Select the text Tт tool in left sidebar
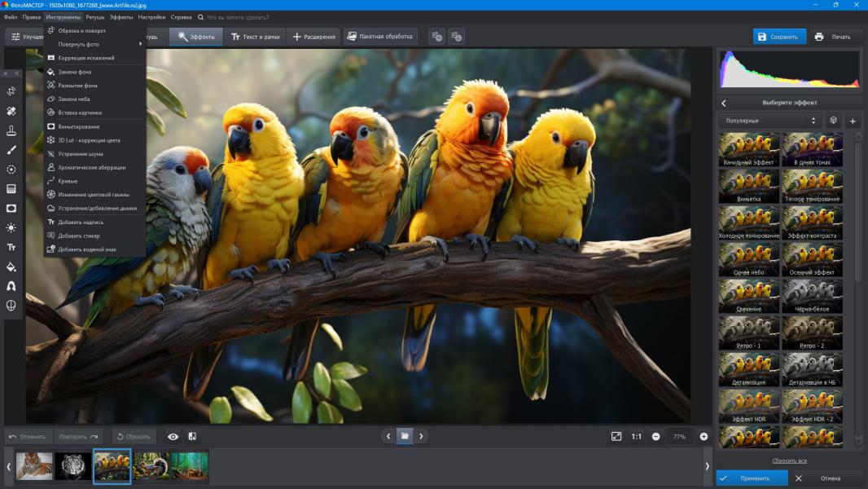This screenshot has width=868, height=489. [11, 247]
